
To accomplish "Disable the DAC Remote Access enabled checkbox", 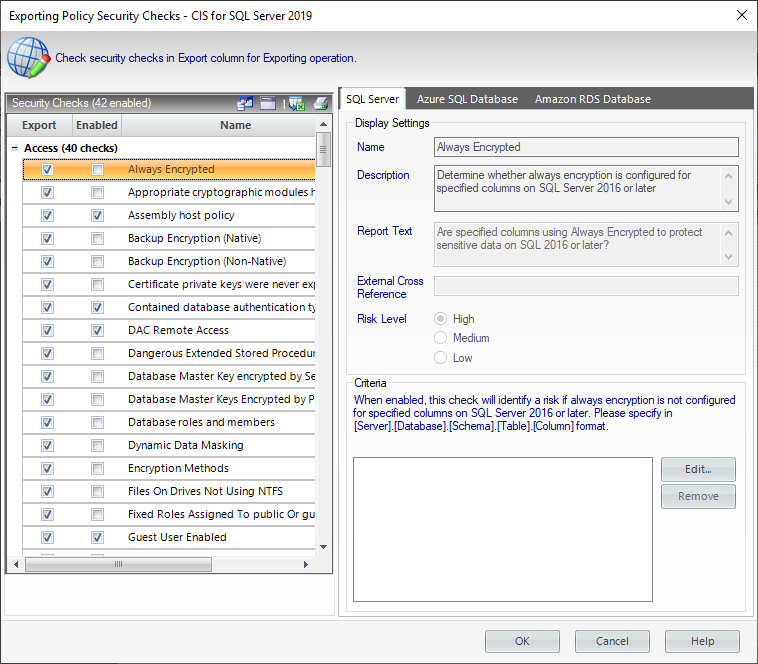I will point(97,331).
